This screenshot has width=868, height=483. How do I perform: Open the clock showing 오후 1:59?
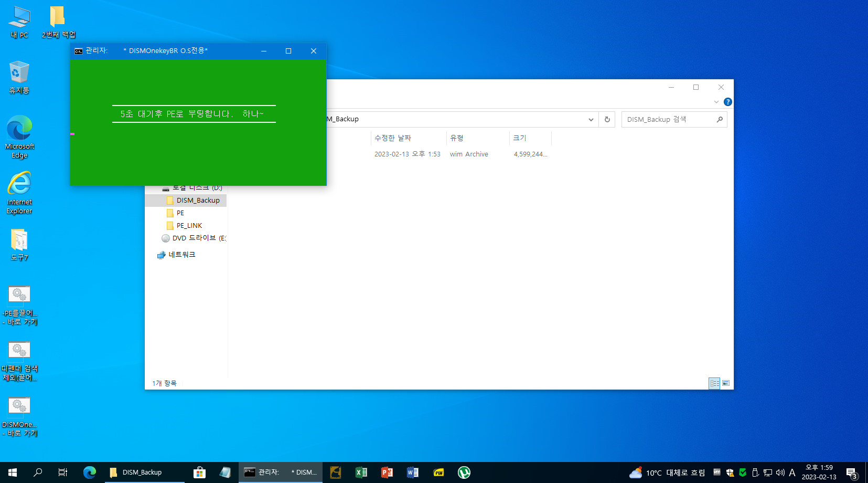click(819, 472)
